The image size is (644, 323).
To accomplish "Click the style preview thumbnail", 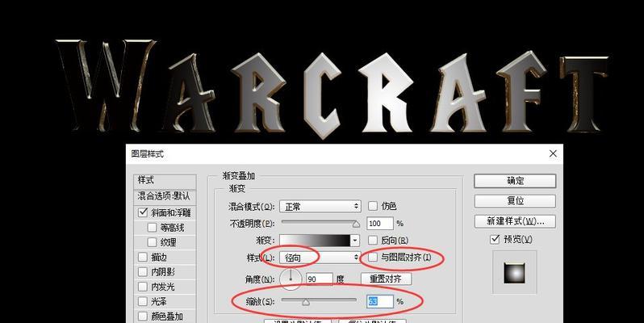I will tap(514, 272).
